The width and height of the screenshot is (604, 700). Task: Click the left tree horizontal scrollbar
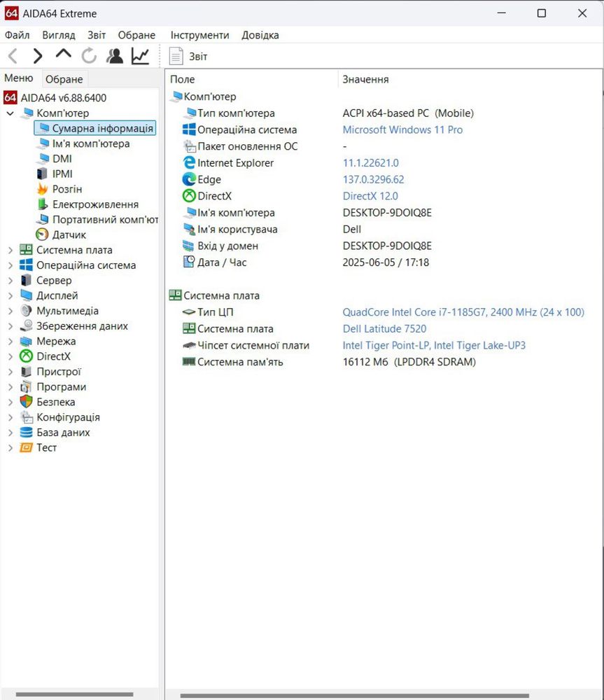75,694
